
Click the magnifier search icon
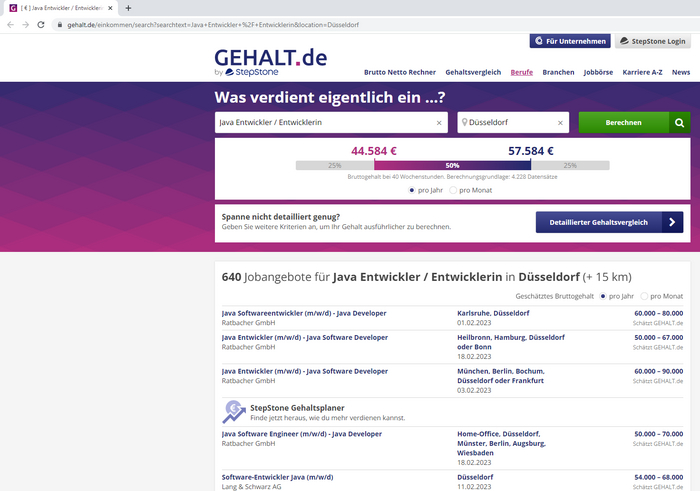679,122
